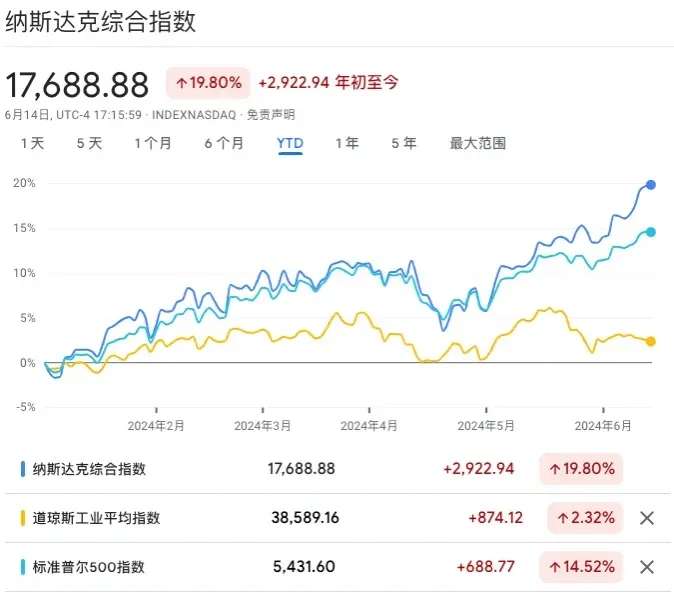Remove Dow Jones index comparison with X
The height and width of the screenshot is (596, 674).
[x=647, y=518]
